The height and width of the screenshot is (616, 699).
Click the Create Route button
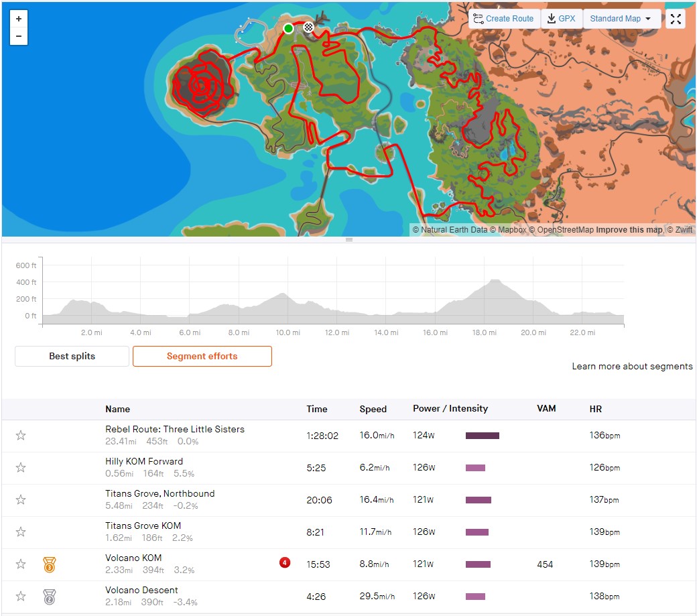(504, 19)
